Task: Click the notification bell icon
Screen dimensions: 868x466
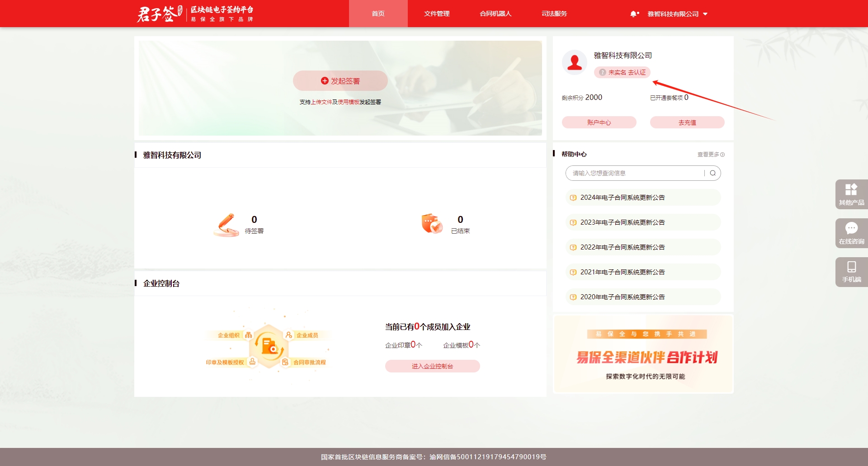Action: [x=634, y=14]
